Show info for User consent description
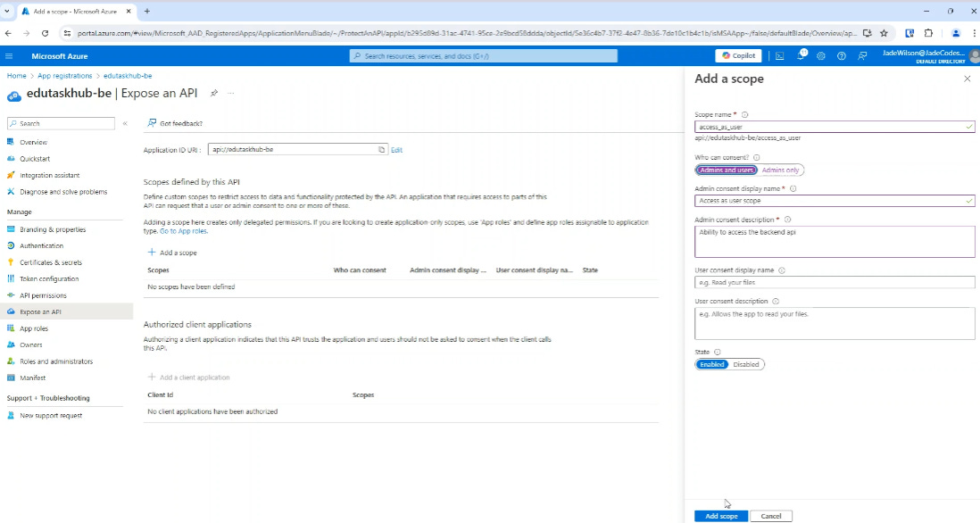 776,301
